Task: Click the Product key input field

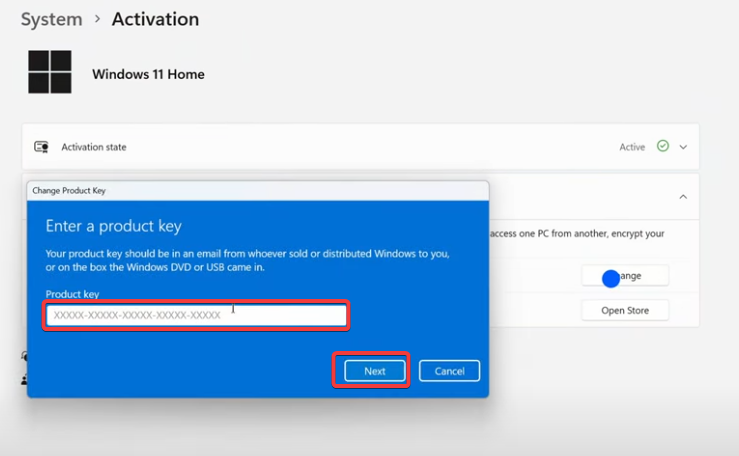Action: (196, 315)
